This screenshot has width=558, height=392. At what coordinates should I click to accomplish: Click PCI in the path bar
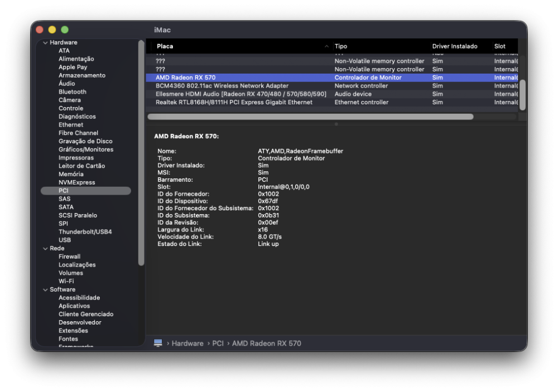(218, 343)
